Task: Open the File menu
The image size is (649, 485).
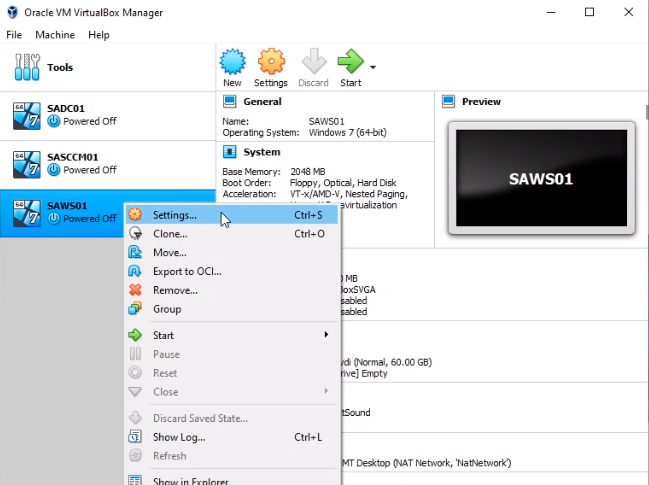Action: point(14,35)
